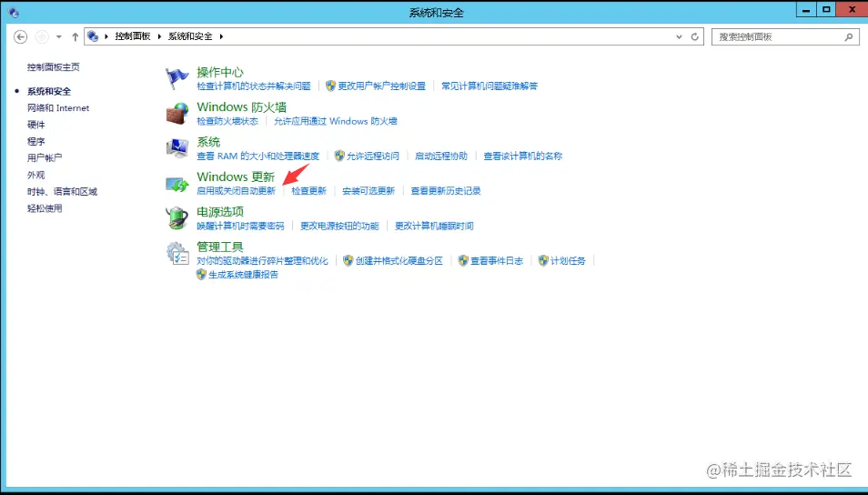Open the 系统 heading link
The height and width of the screenshot is (495, 868).
[x=208, y=142]
